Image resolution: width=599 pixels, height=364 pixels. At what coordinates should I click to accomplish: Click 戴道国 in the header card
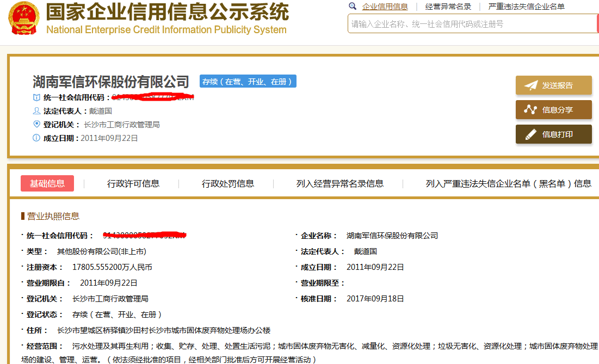click(x=101, y=111)
